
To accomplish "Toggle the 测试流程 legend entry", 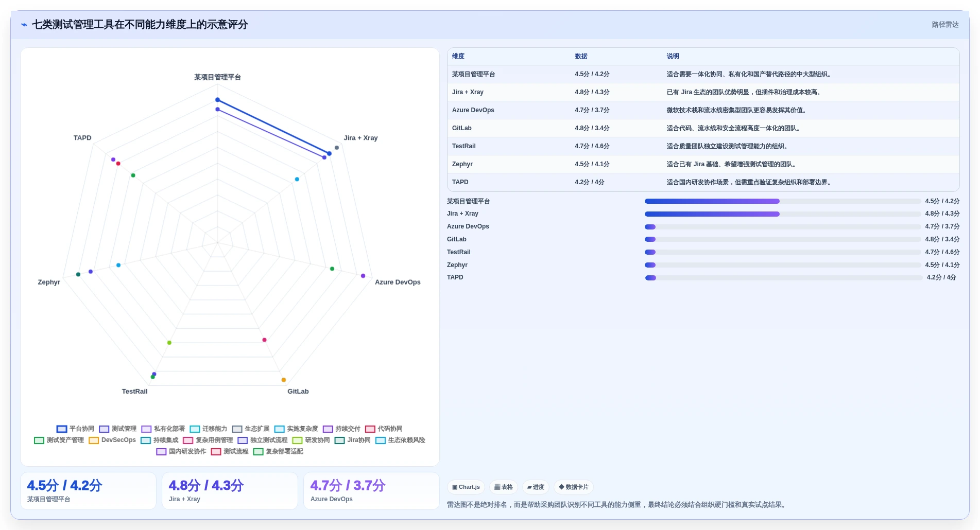I will pos(229,451).
